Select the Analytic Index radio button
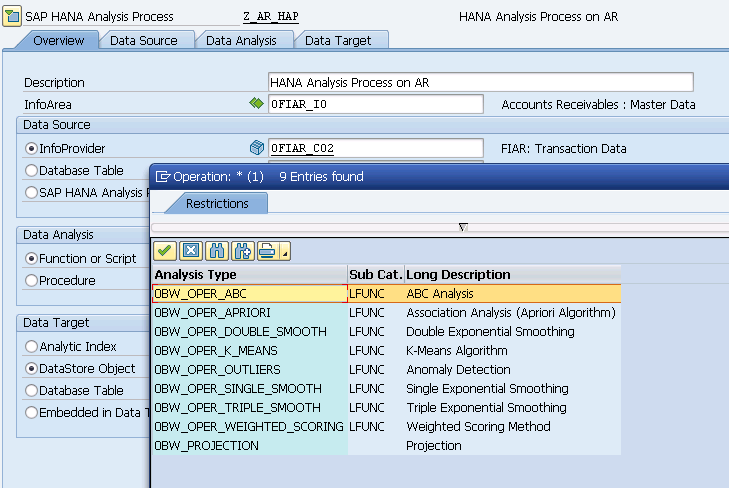The image size is (729, 488). tap(31, 346)
